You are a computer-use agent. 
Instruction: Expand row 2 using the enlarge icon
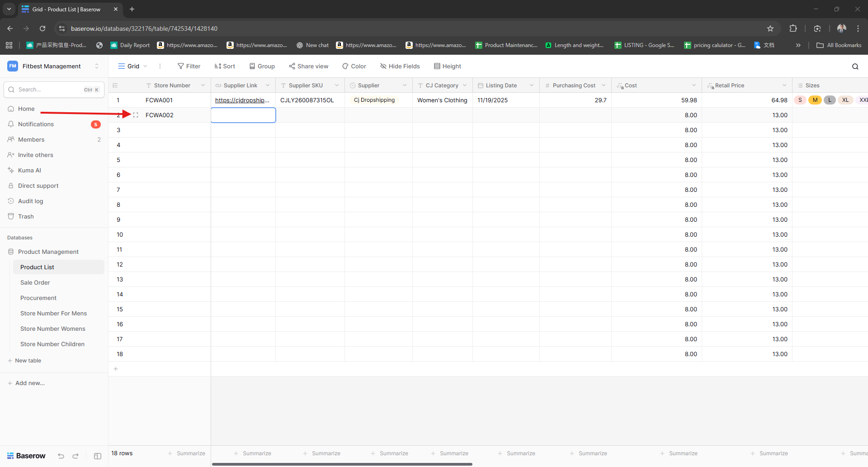pyautogui.click(x=136, y=115)
